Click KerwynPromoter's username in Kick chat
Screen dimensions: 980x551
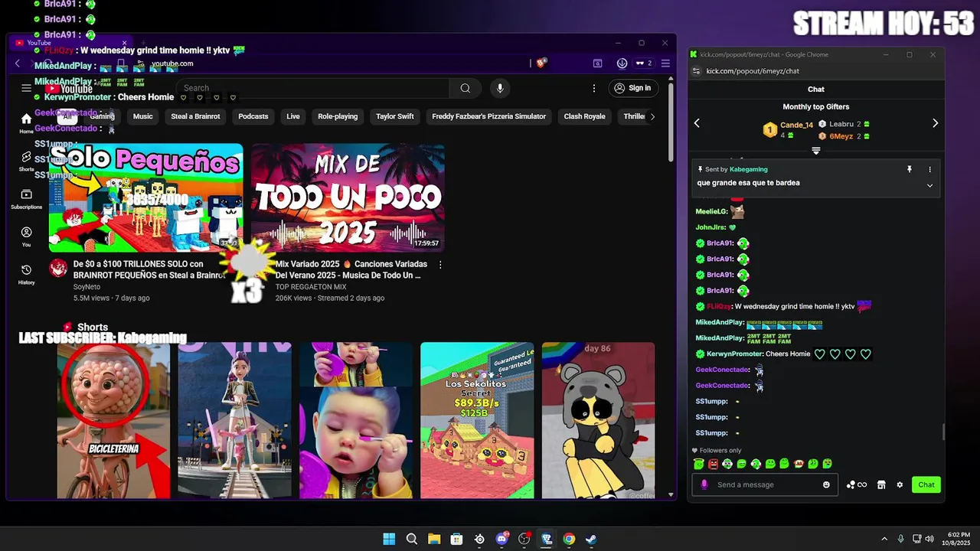point(734,354)
